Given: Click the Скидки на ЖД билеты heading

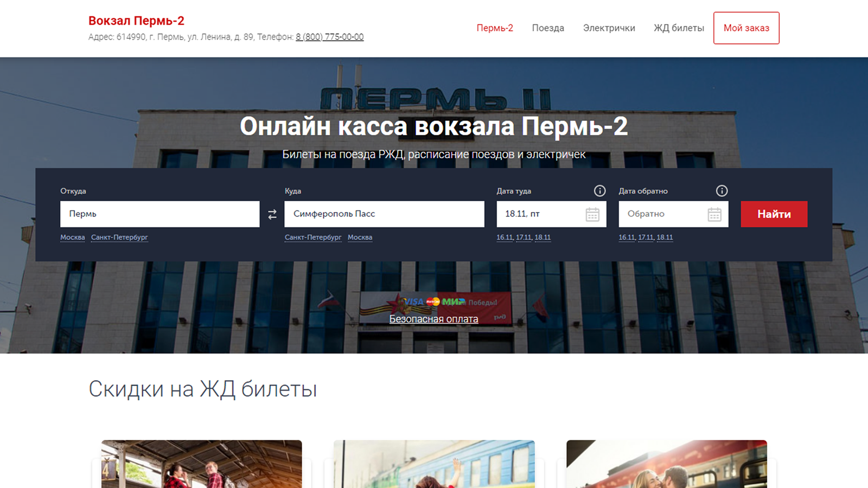Looking at the screenshot, I should (203, 389).
